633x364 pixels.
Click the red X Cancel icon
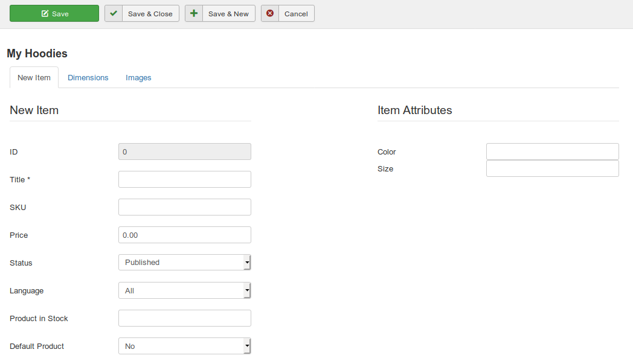click(270, 13)
